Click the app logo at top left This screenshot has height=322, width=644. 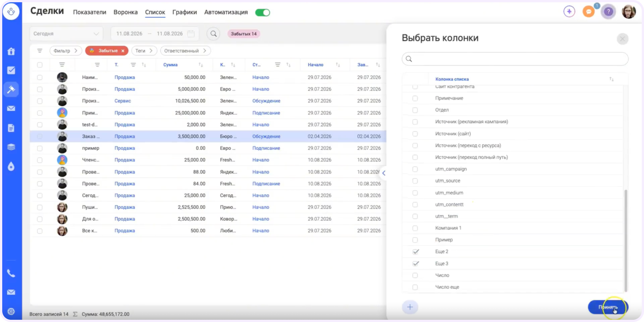coord(11,12)
